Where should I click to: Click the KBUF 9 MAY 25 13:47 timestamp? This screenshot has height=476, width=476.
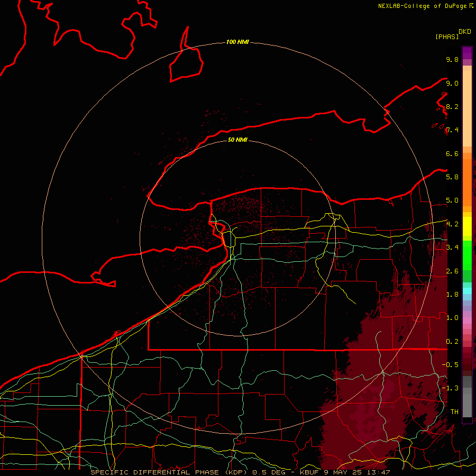pos(345,472)
